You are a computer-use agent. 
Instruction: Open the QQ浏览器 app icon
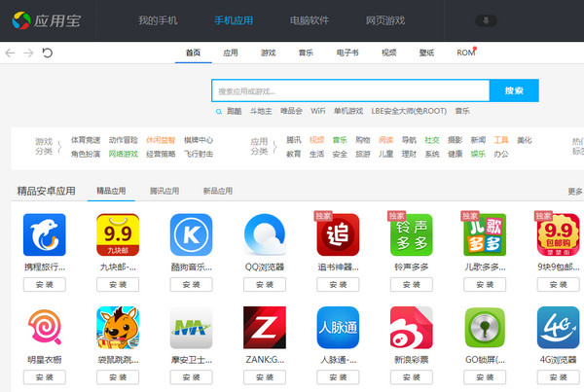tap(265, 234)
